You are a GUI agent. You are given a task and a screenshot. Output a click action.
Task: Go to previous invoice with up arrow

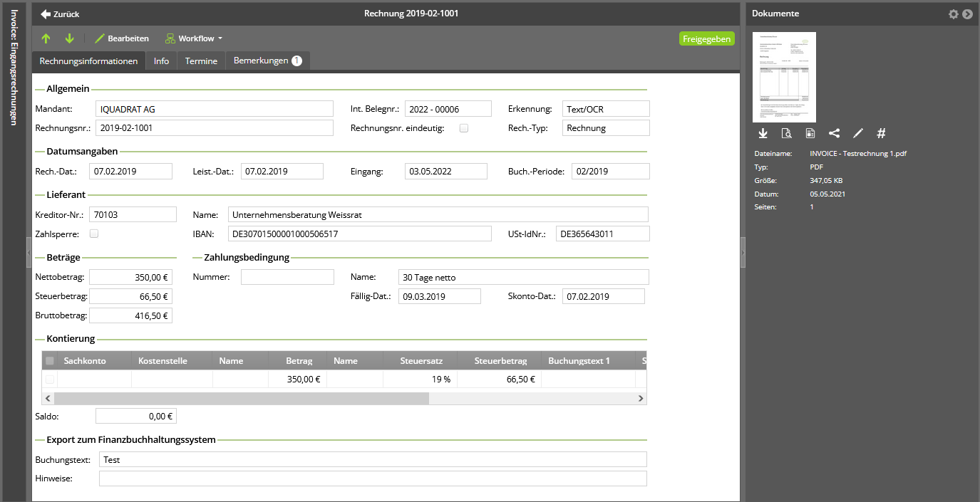(46, 38)
